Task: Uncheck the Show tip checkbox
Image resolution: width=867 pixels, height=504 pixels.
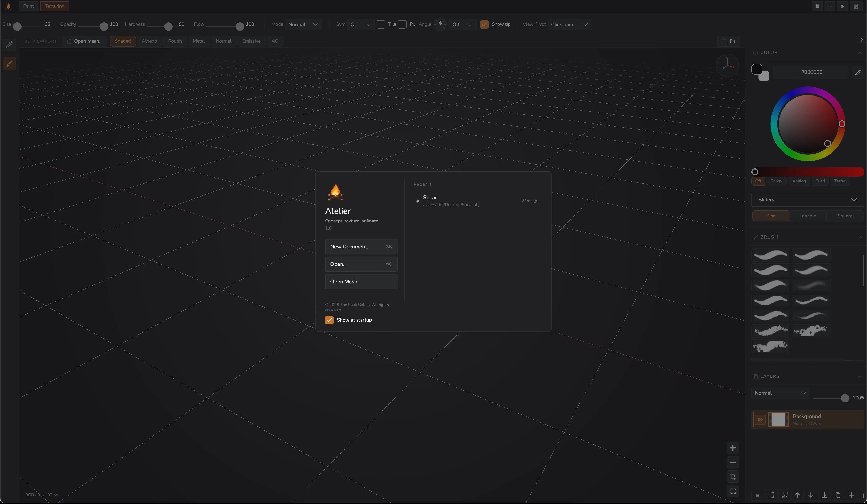Action: [484, 24]
